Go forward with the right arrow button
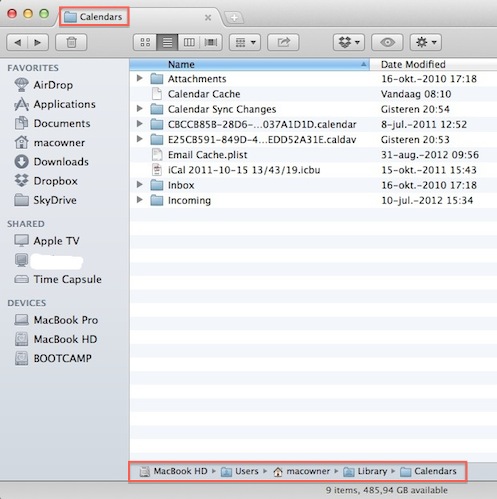 point(38,42)
